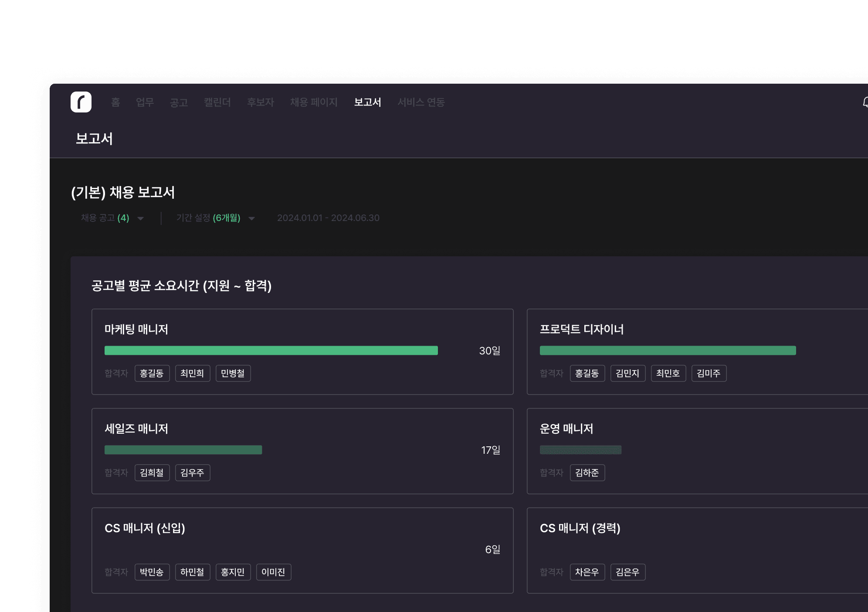Open the 서비스 연동 menu
868x612 pixels.
point(421,102)
